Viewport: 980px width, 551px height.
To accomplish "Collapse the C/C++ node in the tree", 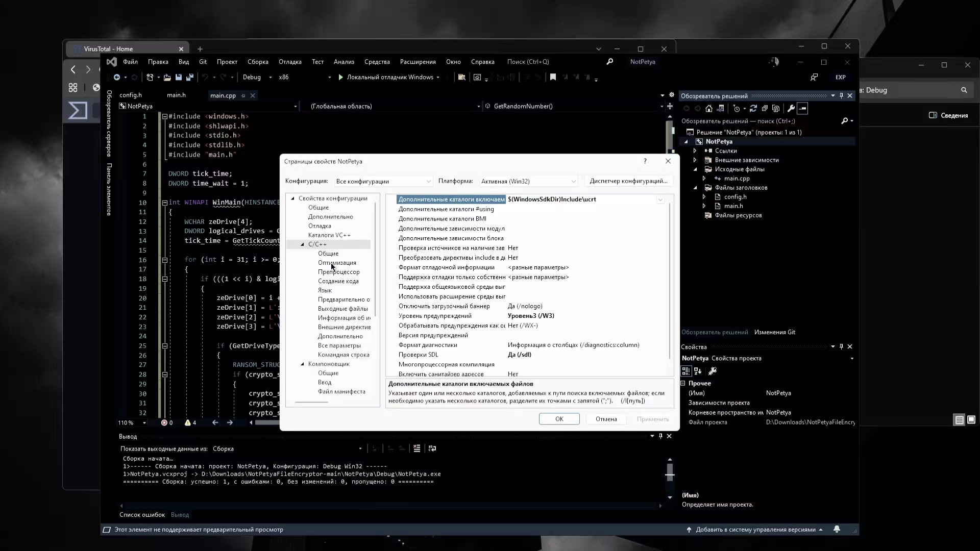I will click(302, 244).
